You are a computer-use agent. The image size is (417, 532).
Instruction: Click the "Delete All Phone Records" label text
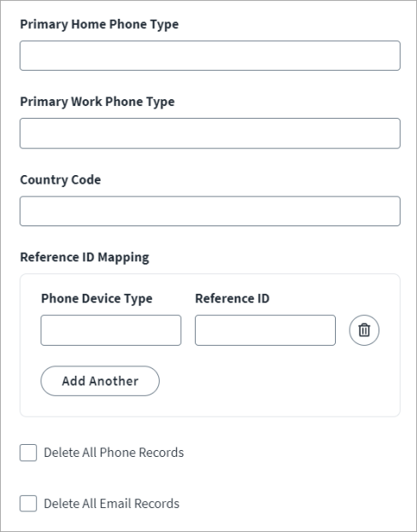114,453
